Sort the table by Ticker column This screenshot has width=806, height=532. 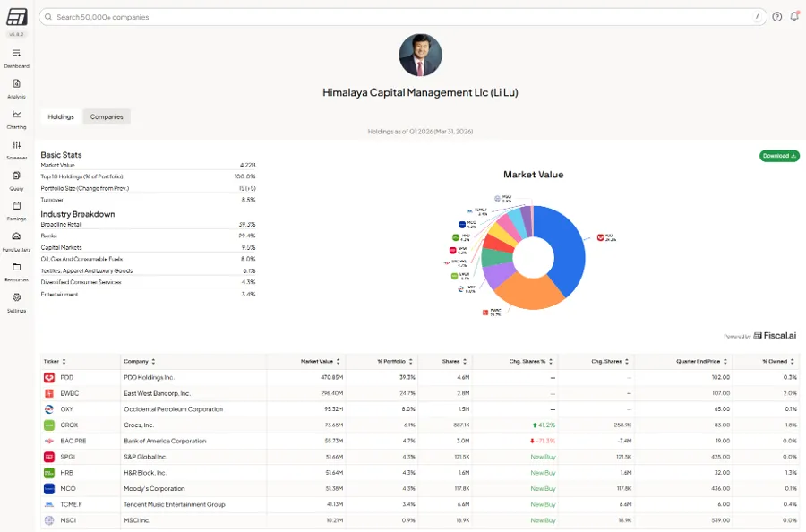point(55,361)
